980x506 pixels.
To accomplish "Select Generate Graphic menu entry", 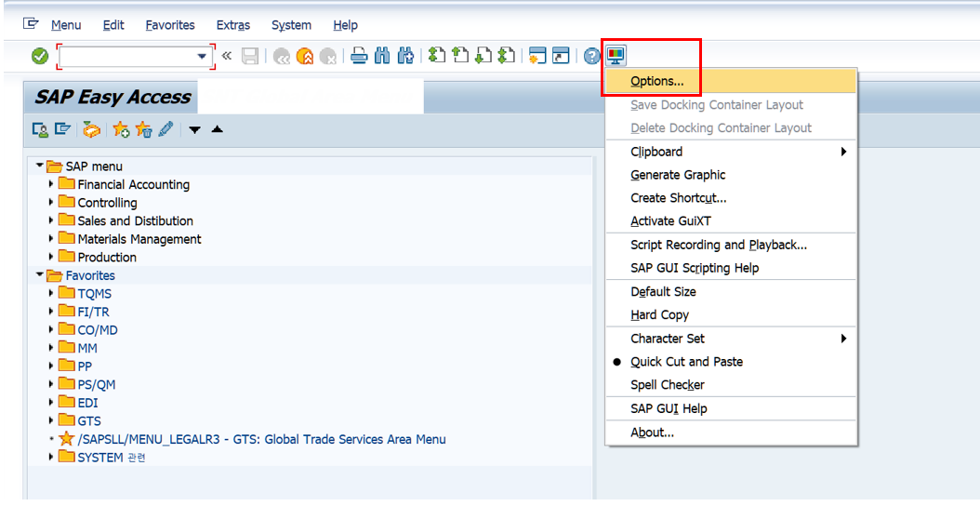I will point(731,175).
